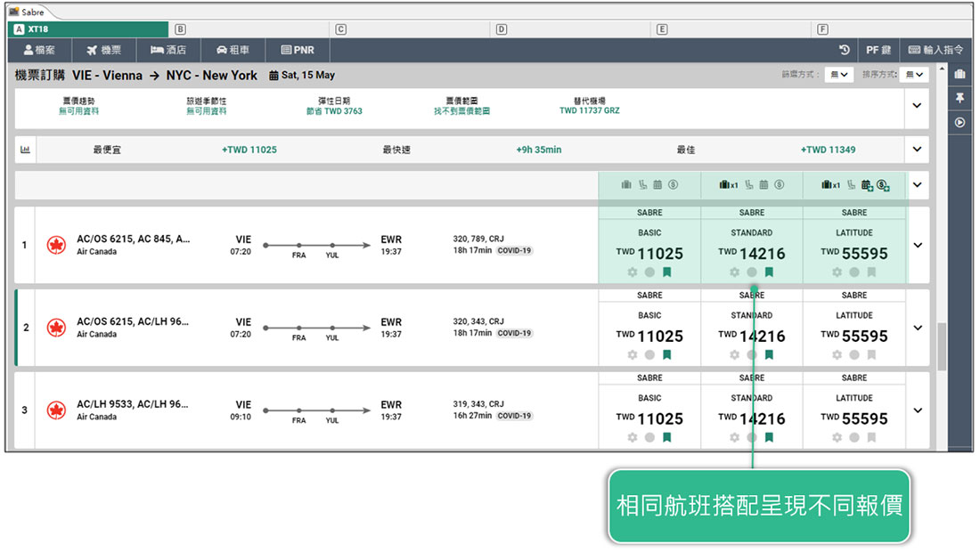
Task: Toggle bookmark on row 2 STANDARD fare
Action: pyautogui.click(x=770, y=354)
